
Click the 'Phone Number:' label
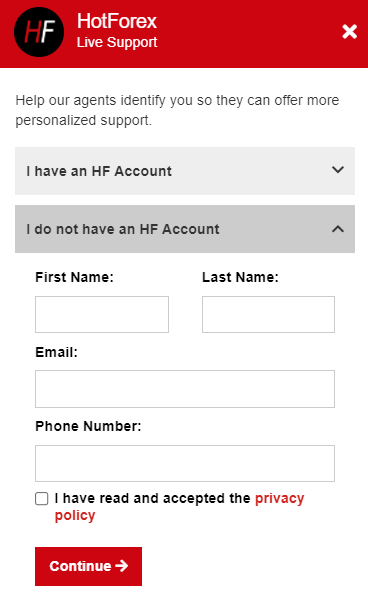pos(88,426)
